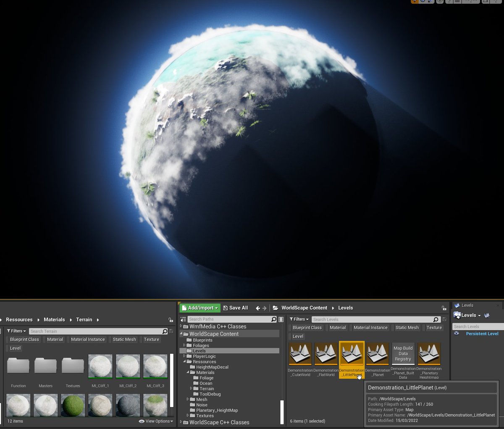The width and height of the screenshot is (504, 429).
Task: Click the back navigation arrow in Content Browser
Action: pos(258,308)
